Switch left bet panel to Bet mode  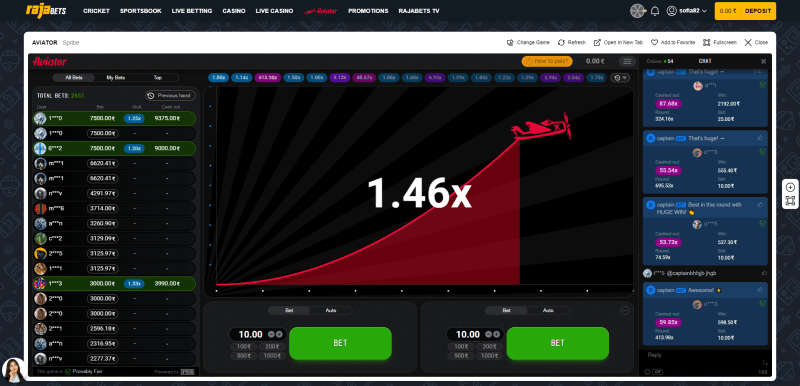289,311
